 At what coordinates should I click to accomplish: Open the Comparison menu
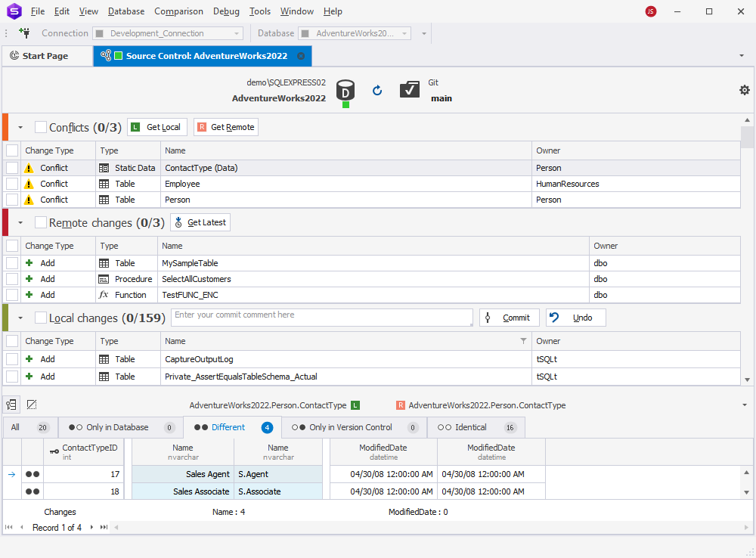[x=178, y=11]
